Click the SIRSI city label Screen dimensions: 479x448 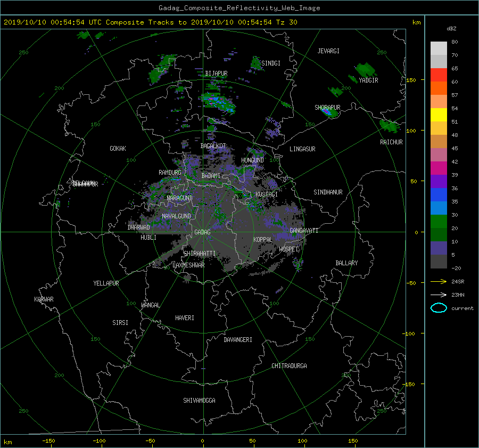(x=120, y=323)
